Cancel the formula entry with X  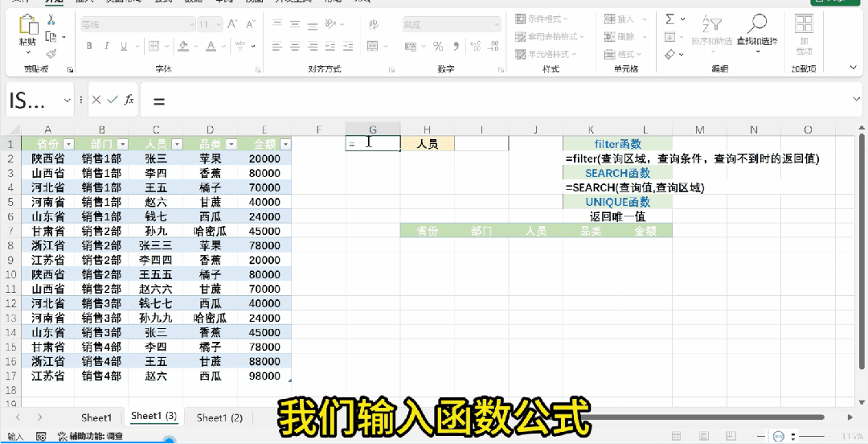[x=96, y=100]
